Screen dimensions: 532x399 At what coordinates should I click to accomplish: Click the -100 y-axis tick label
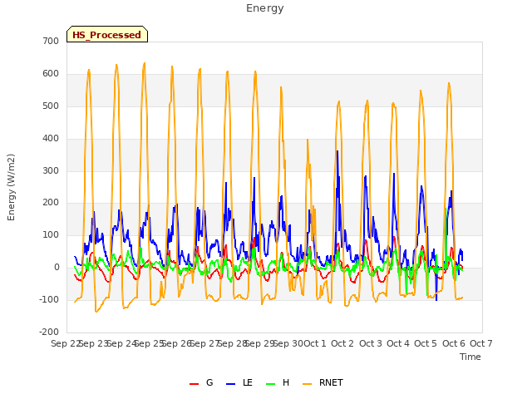point(49,299)
